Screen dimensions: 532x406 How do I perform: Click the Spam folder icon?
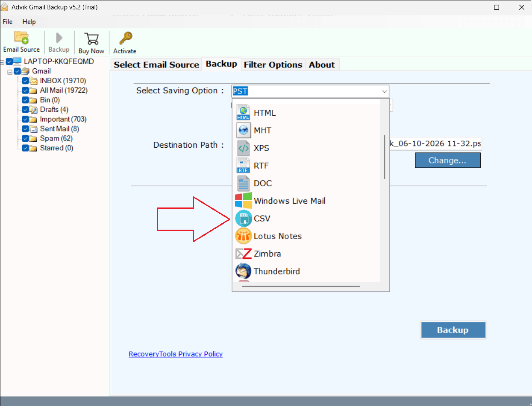click(x=33, y=138)
